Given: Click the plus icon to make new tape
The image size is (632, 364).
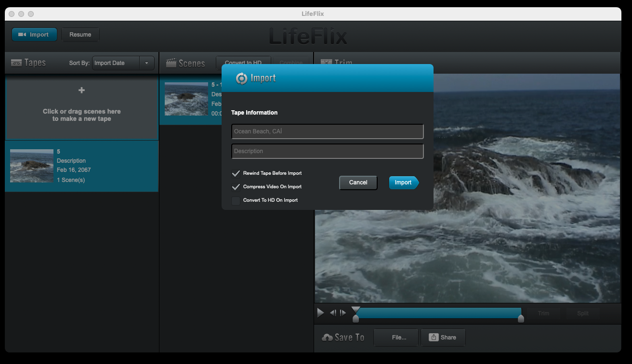Looking at the screenshot, I should (x=81, y=91).
